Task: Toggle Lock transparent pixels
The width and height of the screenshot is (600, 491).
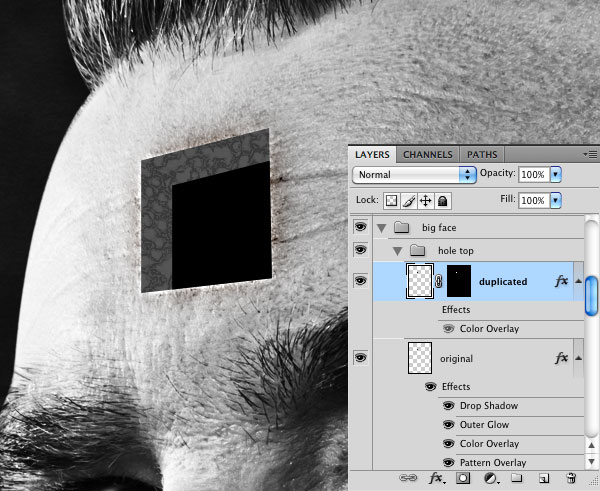Action: click(x=391, y=201)
